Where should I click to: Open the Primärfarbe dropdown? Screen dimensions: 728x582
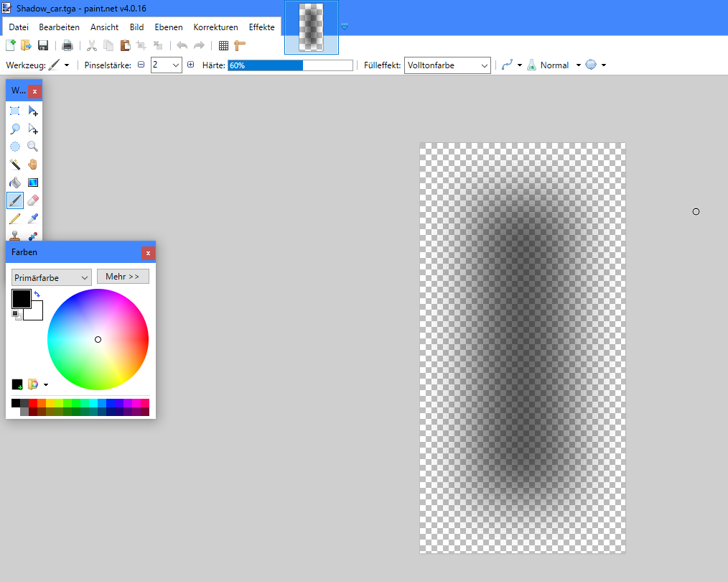[x=52, y=277]
